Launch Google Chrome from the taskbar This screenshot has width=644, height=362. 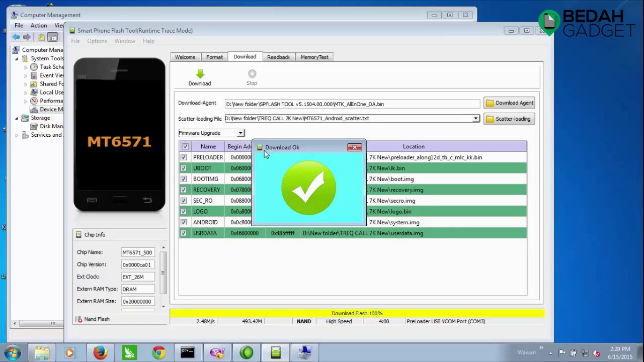(159, 352)
